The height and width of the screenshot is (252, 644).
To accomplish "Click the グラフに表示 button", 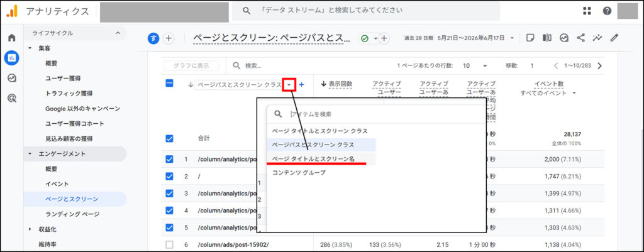I will [x=191, y=65].
